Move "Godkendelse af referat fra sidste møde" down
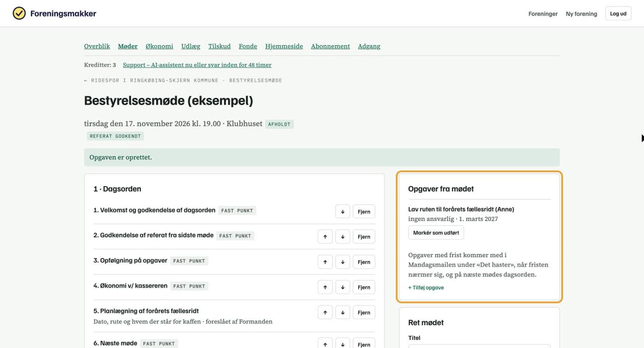 343,237
